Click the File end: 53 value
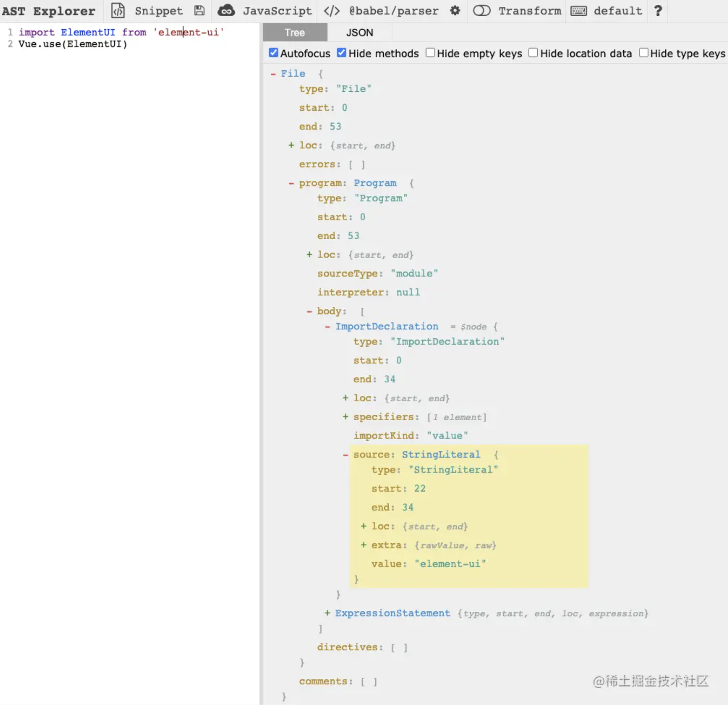 (335, 126)
